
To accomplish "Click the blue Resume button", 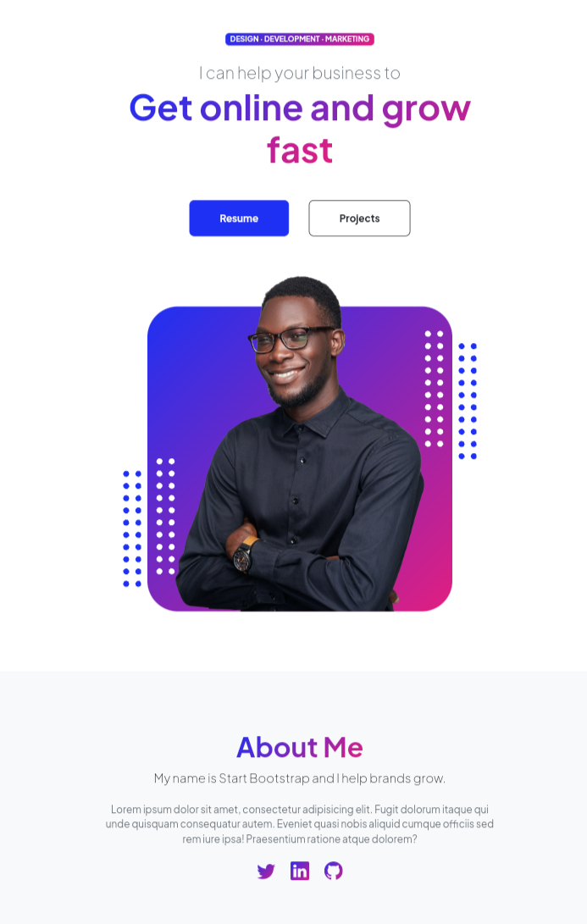I will click(x=239, y=218).
